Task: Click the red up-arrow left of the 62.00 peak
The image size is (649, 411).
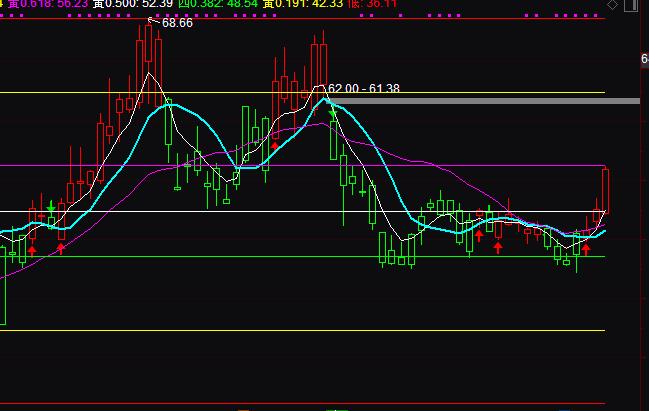Action: pos(274,144)
